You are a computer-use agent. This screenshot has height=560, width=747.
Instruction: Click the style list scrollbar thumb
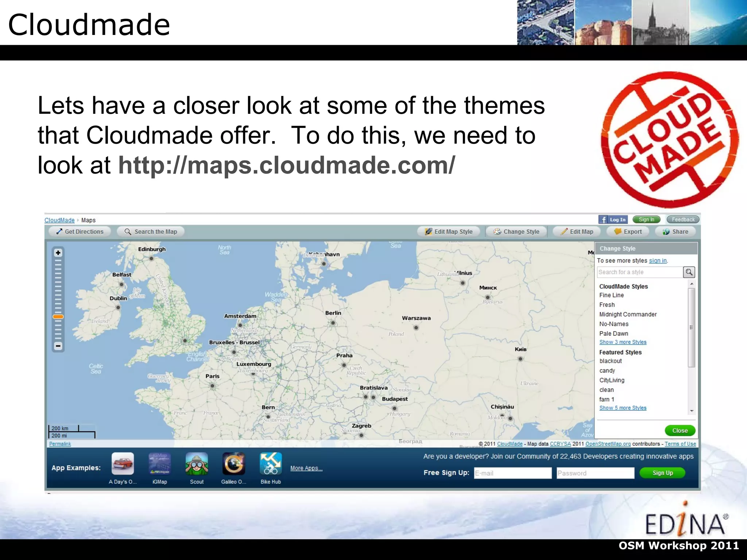click(x=692, y=327)
